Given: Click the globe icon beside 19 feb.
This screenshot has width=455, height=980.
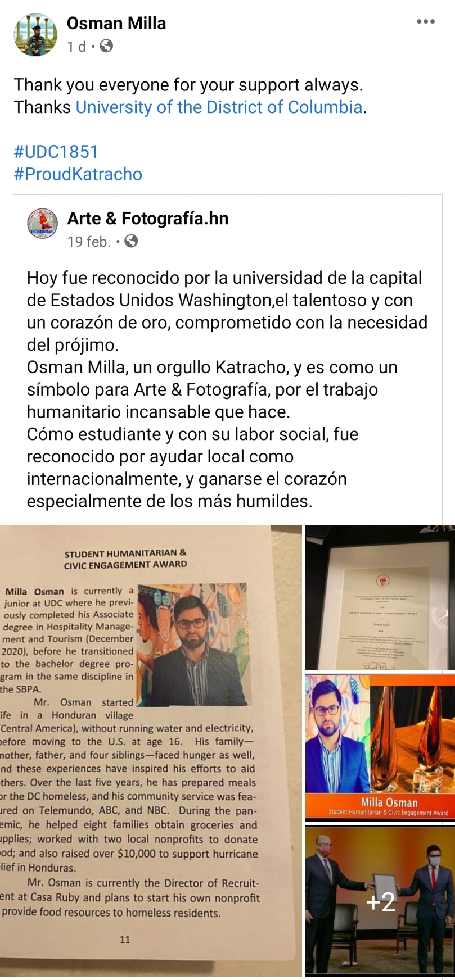Looking at the screenshot, I should [131, 242].
